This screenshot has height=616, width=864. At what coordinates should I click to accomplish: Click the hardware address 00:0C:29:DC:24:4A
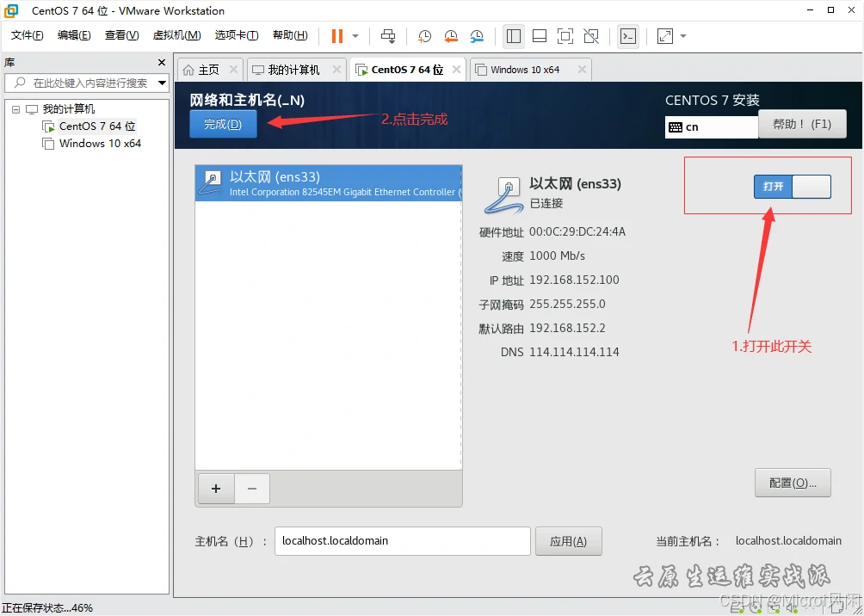(x=577, y=232)
